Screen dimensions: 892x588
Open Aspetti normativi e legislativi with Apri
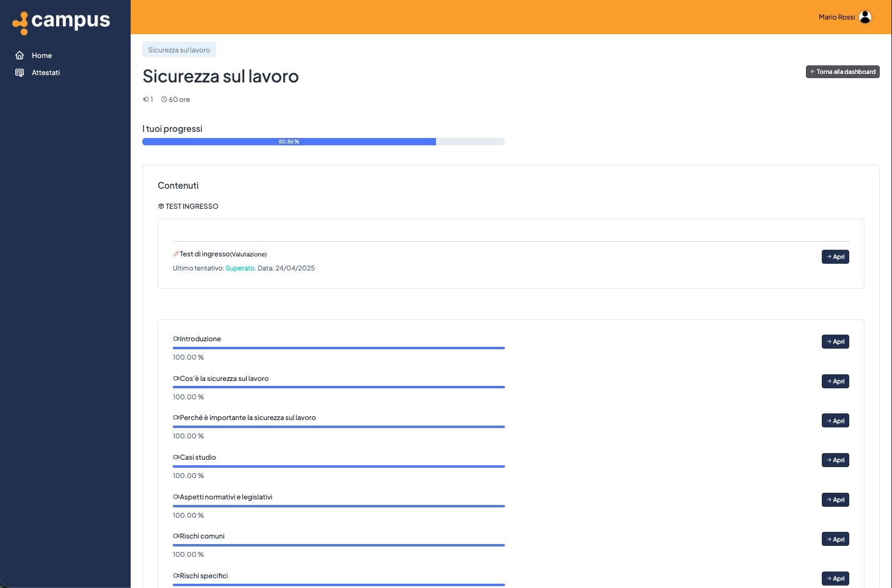click(835, 499)
